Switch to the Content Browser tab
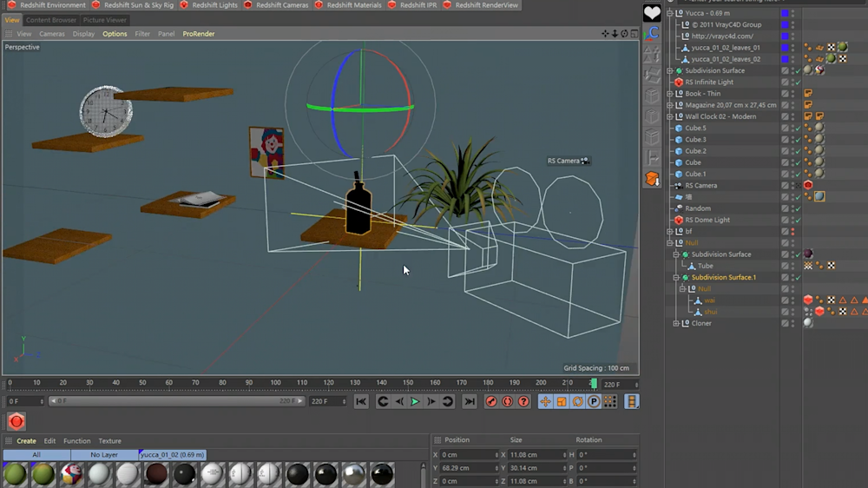This screenshot has width=868, height=488. tap(50, 20)
